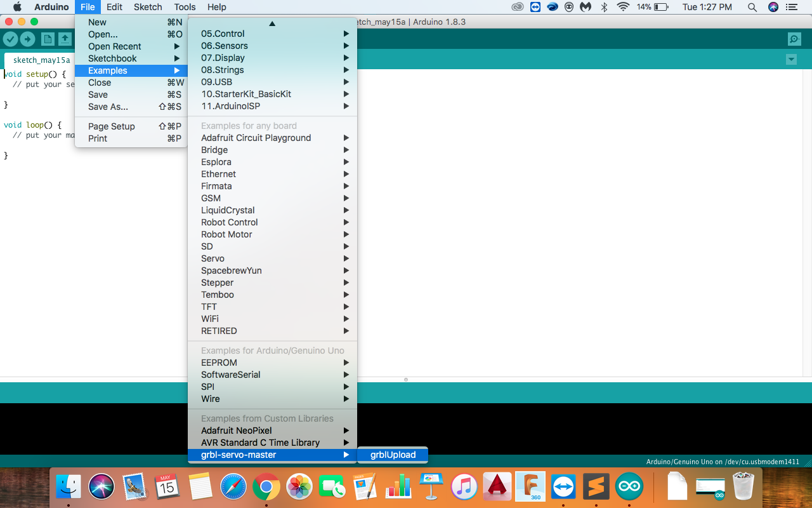Image resolution: width=812 pixels, height=508 pixels.
Task: Open Fusion 360 from the dock
Action: [x=531, y=488]
